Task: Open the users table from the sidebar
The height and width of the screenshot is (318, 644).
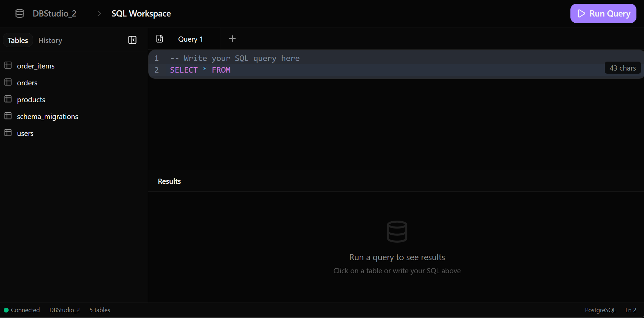Action: coord(25,133)
